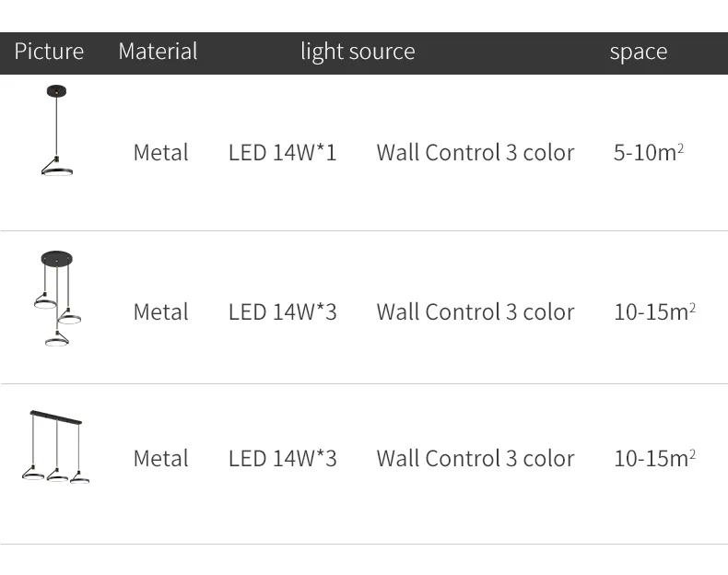Select the space column header
The height and width of the screenshot is (575, 728).
tap(638, 52)
